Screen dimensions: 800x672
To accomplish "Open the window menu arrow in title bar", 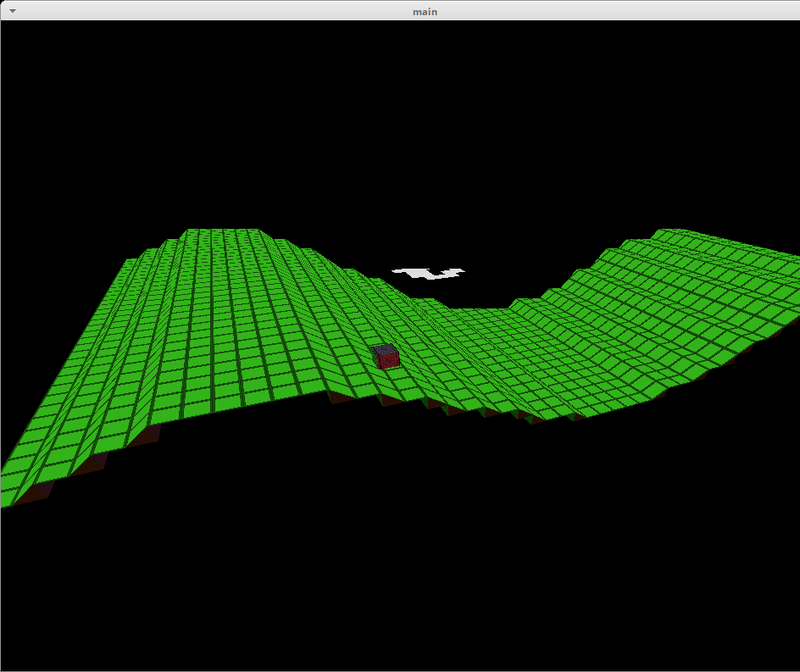I will 12,11.
